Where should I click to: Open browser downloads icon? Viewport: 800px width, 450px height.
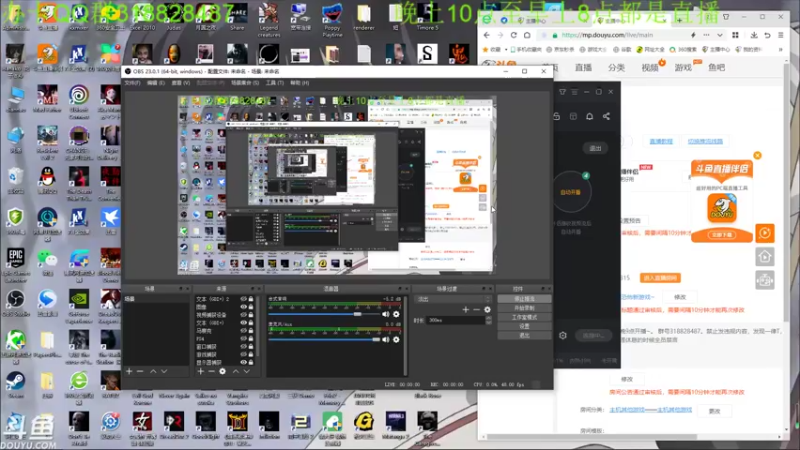(x=754, y=35)
